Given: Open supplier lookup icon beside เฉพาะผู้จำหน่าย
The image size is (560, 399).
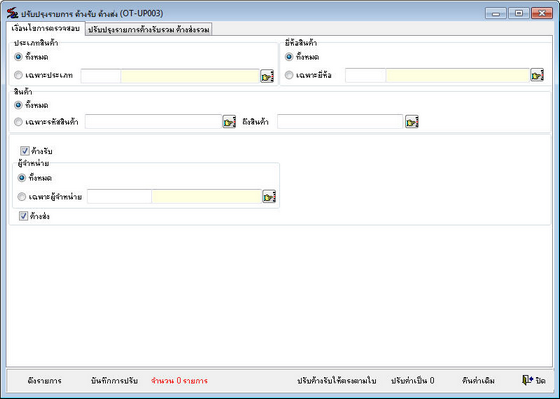Looking at the screenshot, I should (x=269, y=196).
